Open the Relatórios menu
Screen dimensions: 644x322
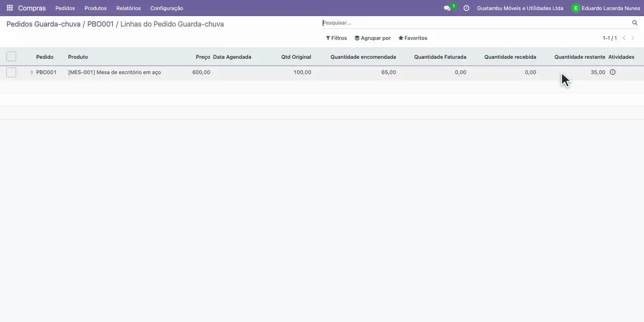click(128, 8)
